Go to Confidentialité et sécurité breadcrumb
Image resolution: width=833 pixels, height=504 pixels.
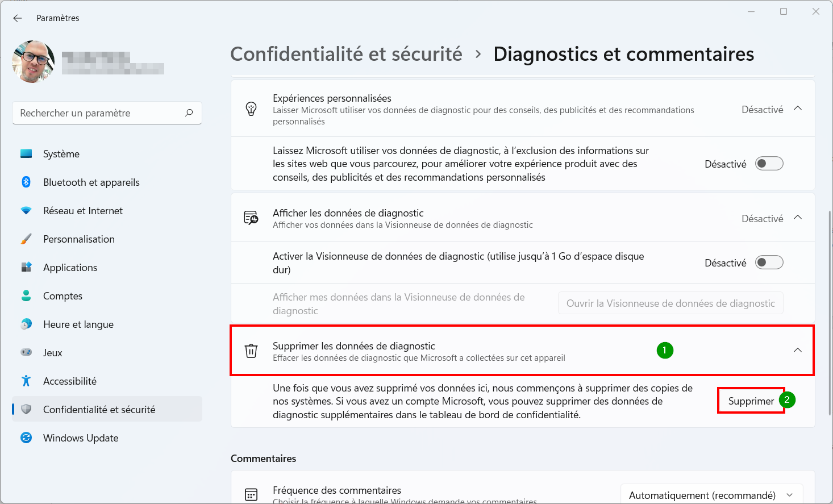(x=346, y=54)
